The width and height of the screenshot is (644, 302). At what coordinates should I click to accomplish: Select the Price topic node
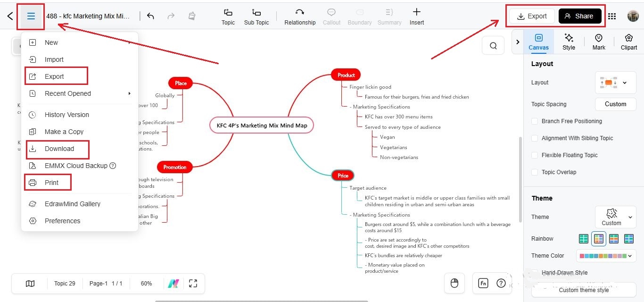pos(343,176)
